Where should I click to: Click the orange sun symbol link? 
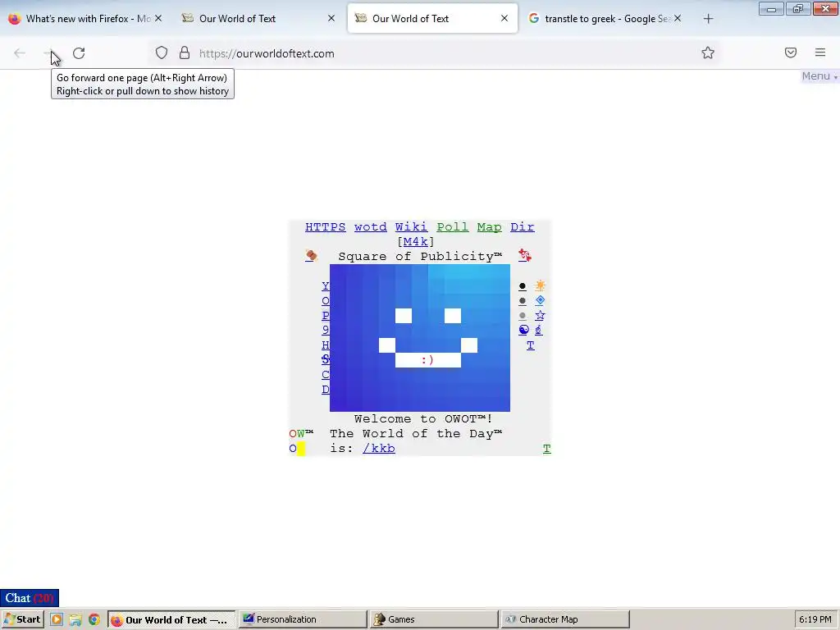[x=540, y=285]
